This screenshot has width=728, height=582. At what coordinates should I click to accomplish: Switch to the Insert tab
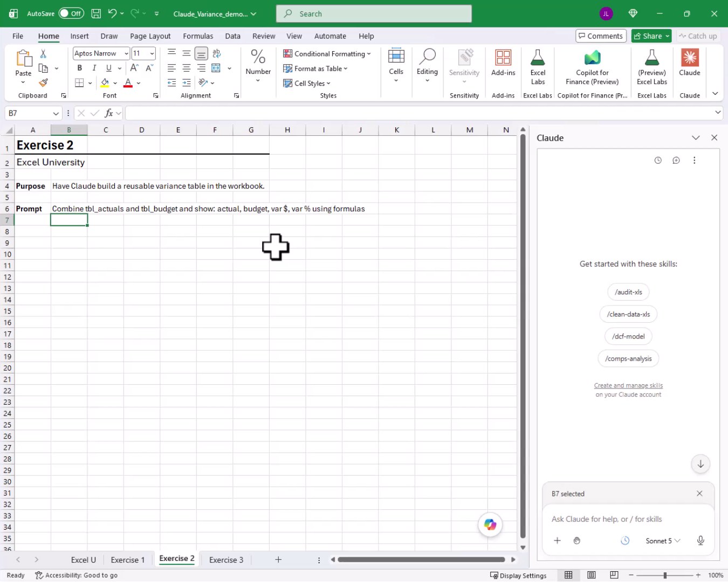click(x=79, y=36)
